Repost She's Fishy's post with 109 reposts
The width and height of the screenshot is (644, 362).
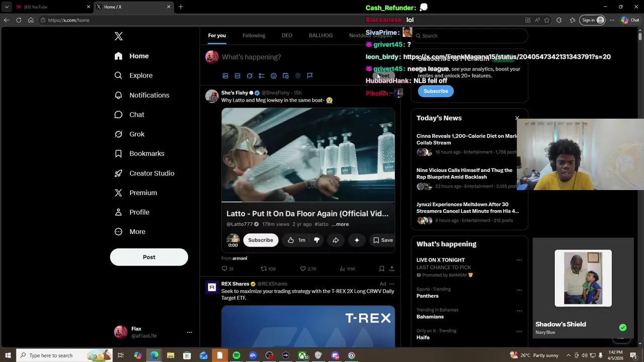pos(268,269)
